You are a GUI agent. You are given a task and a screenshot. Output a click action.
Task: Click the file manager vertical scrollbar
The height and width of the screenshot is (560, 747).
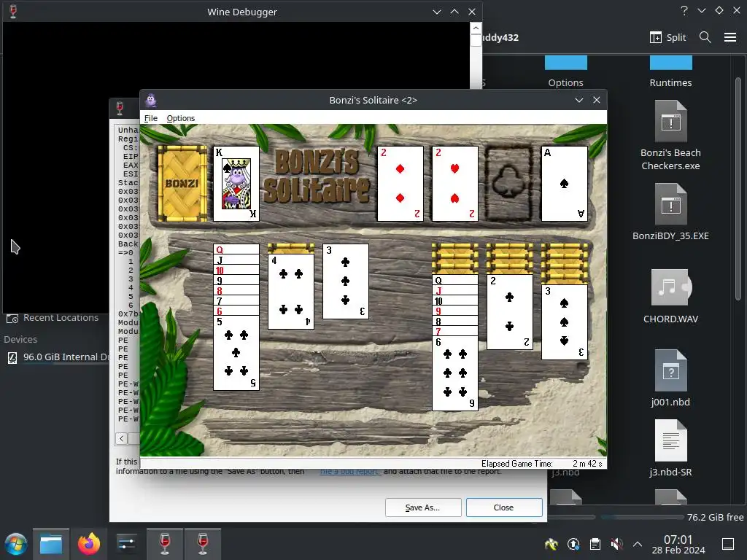738,188
